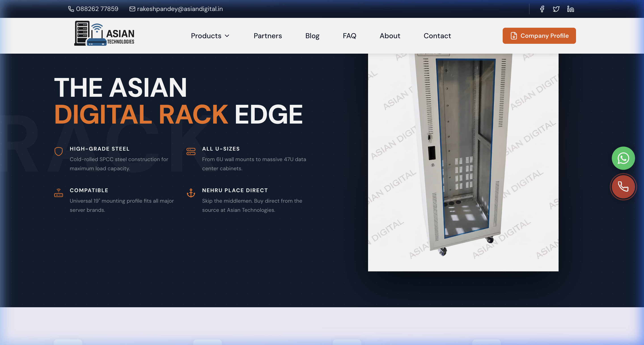Go to the Partners page
Screen dimensions: 644x345
coord(268,36)
